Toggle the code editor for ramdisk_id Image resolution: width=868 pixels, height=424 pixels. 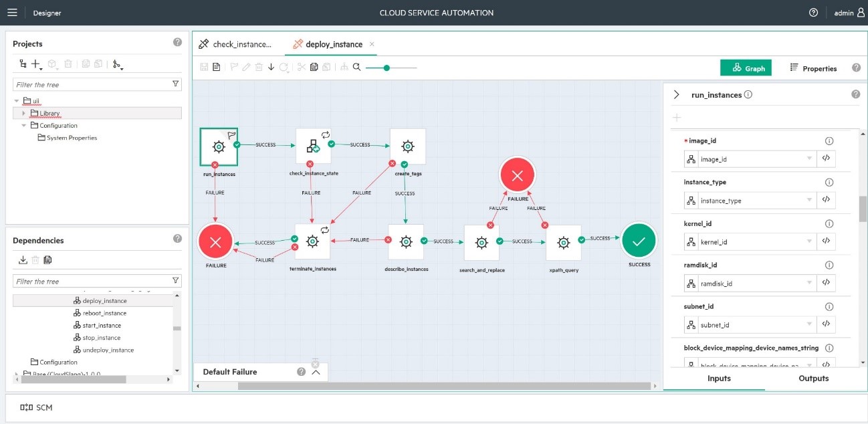[826, 284]
